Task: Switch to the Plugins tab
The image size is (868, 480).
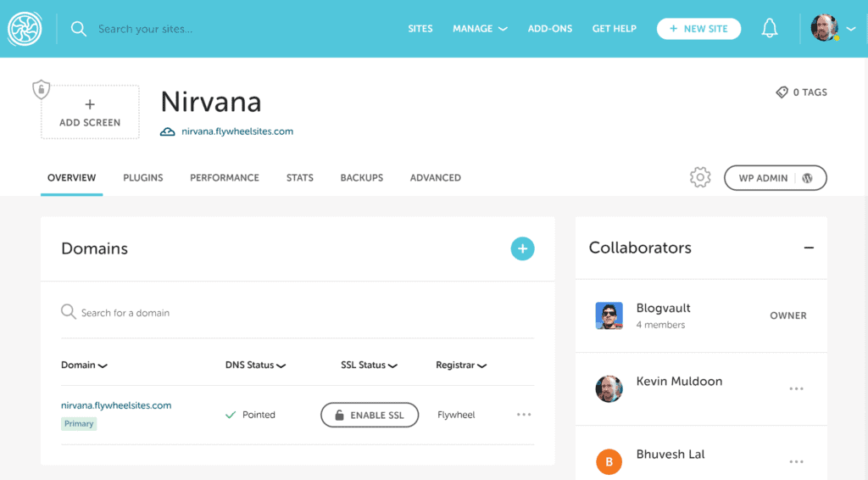Action: (x=142, y=178)
